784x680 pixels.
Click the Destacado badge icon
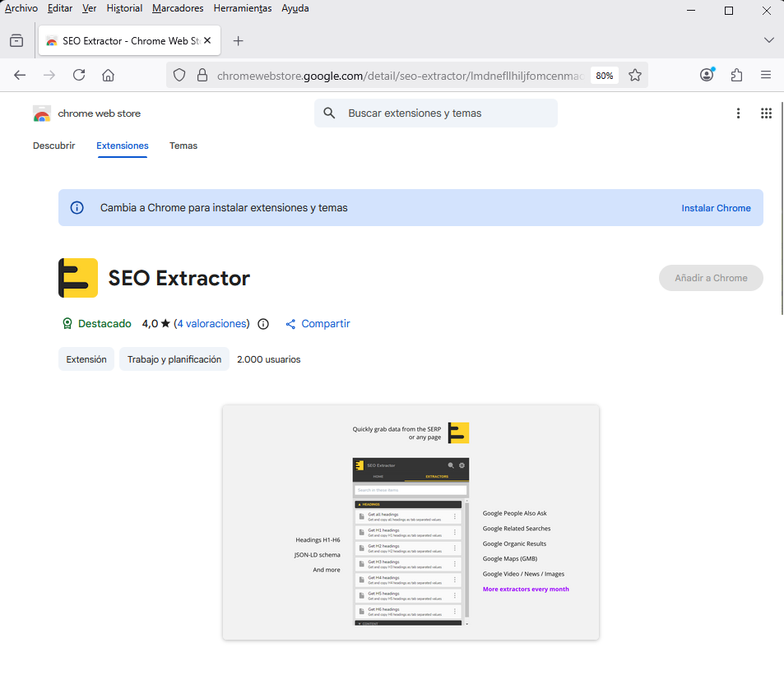pos(67,324)
